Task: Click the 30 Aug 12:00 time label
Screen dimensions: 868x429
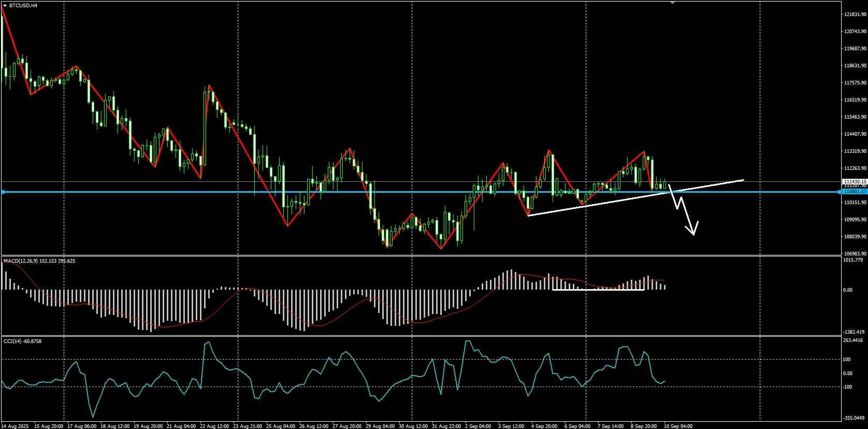Action: pos(413,426)
